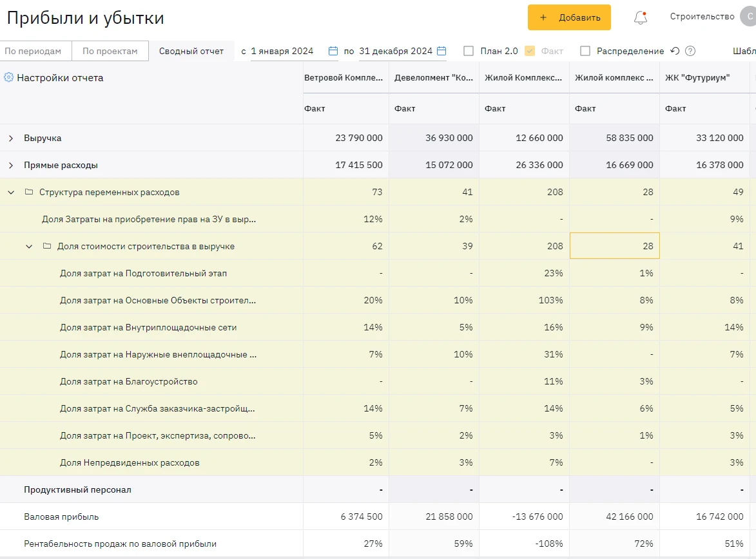This screenshot has width=756, height=559.
Task: Click column header Ветровой Компле...
Action: pos(344,77)
